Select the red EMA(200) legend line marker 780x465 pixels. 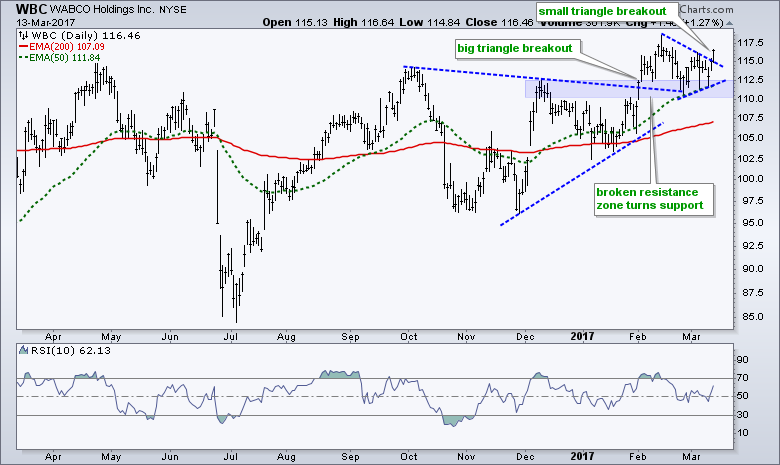tap(23, 47)
